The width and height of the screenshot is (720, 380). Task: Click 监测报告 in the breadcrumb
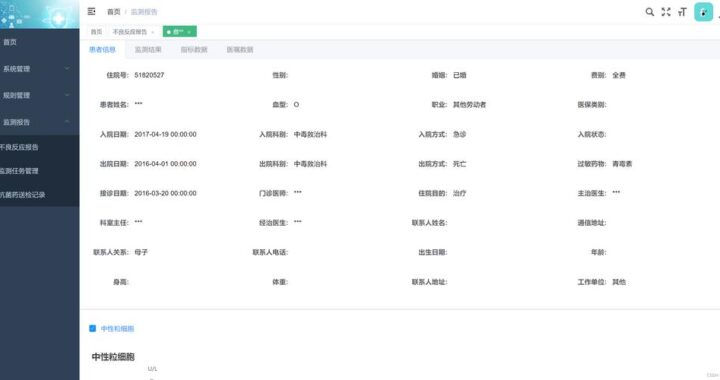click(144, 12)
